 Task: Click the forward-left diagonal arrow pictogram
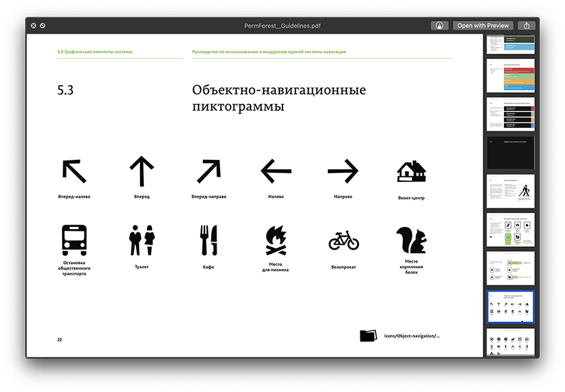[x=74, y=171]
